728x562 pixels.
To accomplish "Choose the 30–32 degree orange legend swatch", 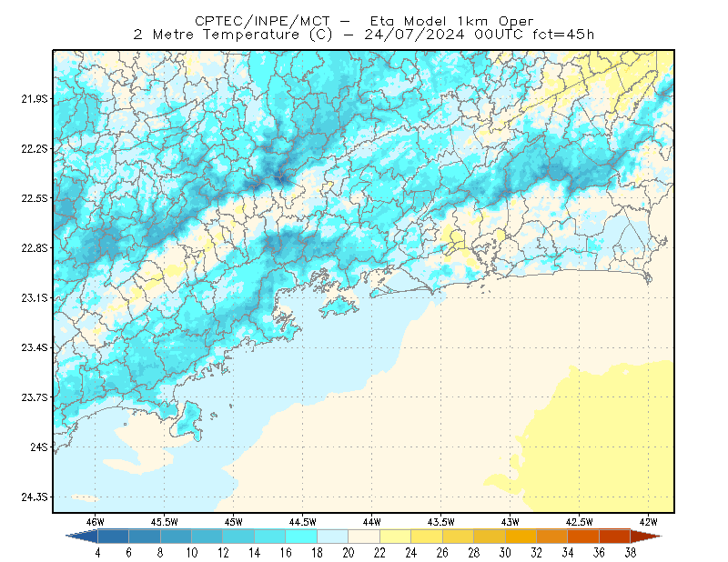I will [x=521, y=537].
